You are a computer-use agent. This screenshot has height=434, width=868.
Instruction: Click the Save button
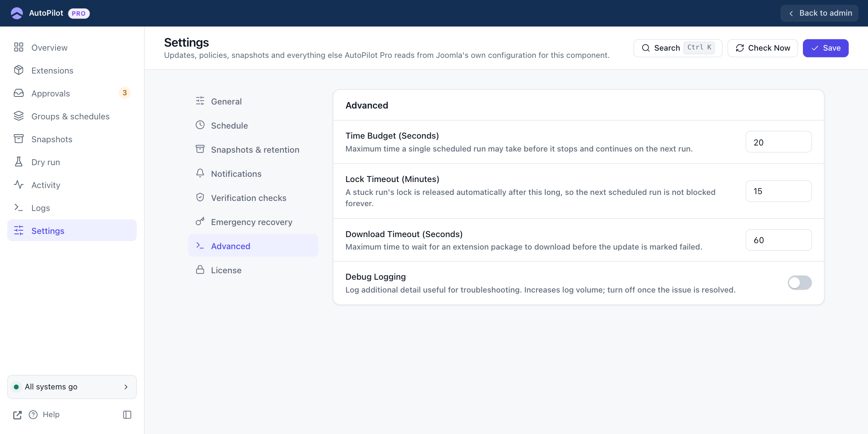click(x=825, y=48)
